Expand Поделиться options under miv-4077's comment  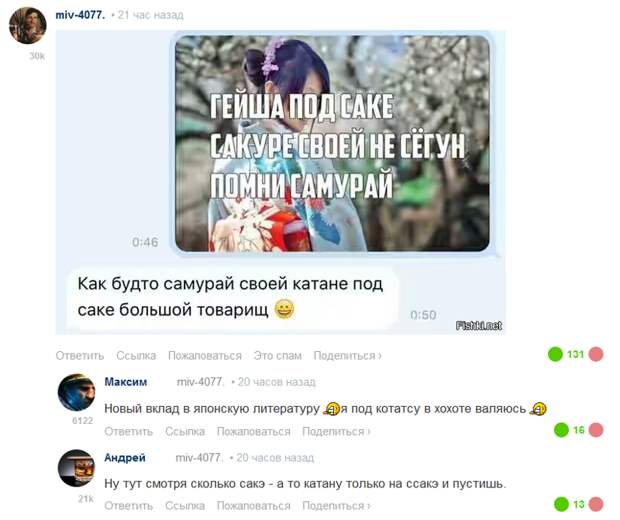point(347,356)
